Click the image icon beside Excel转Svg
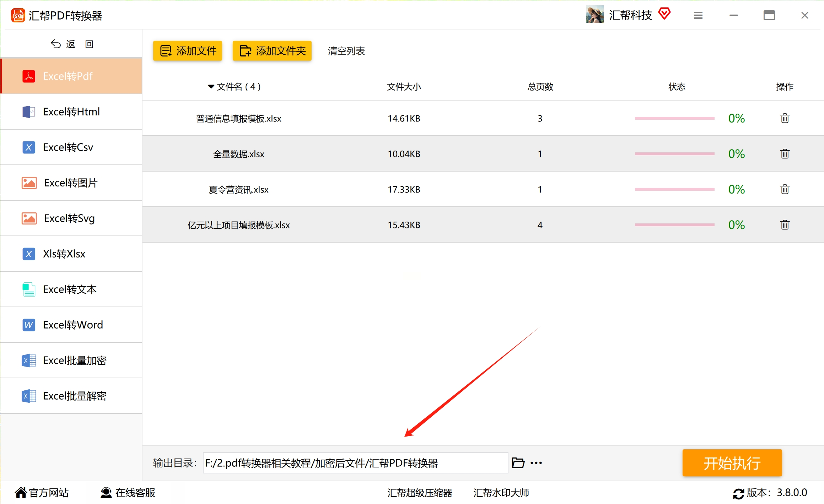Viewport: 824px width, 504px height. 29,218
